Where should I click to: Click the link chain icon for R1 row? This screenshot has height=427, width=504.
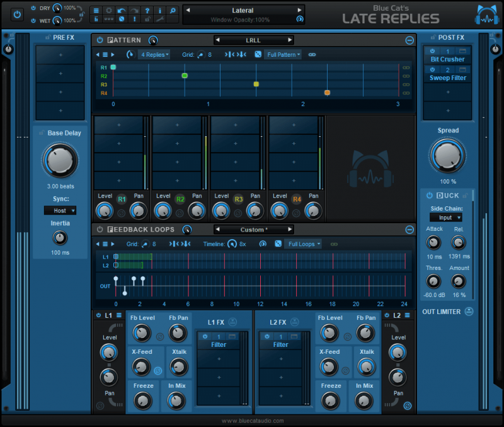[x=406, y=67]
